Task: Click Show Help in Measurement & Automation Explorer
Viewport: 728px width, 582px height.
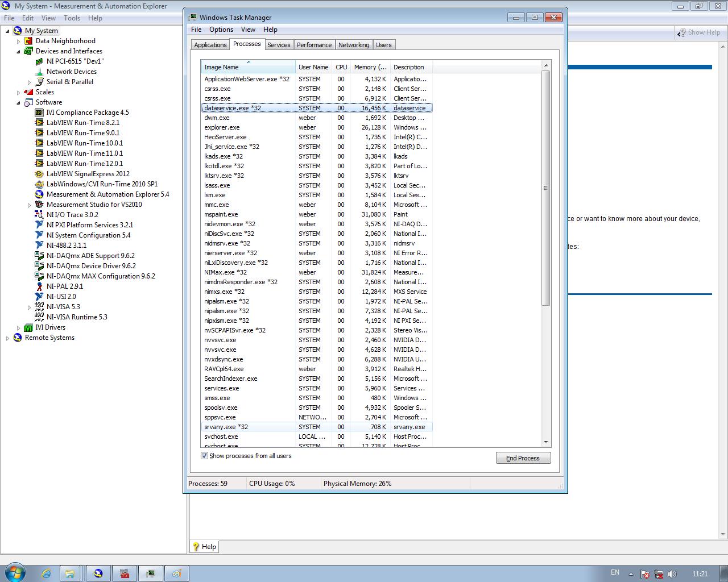Action: click(x=699, y=32)
